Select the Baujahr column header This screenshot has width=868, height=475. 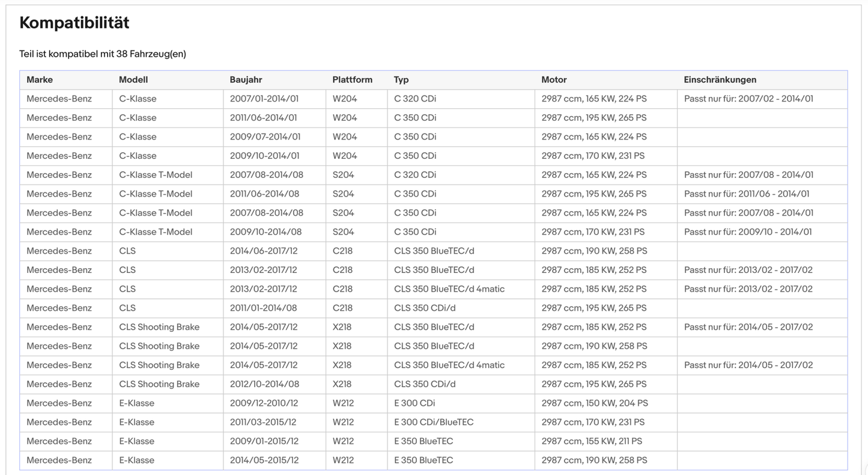point(246,80)
